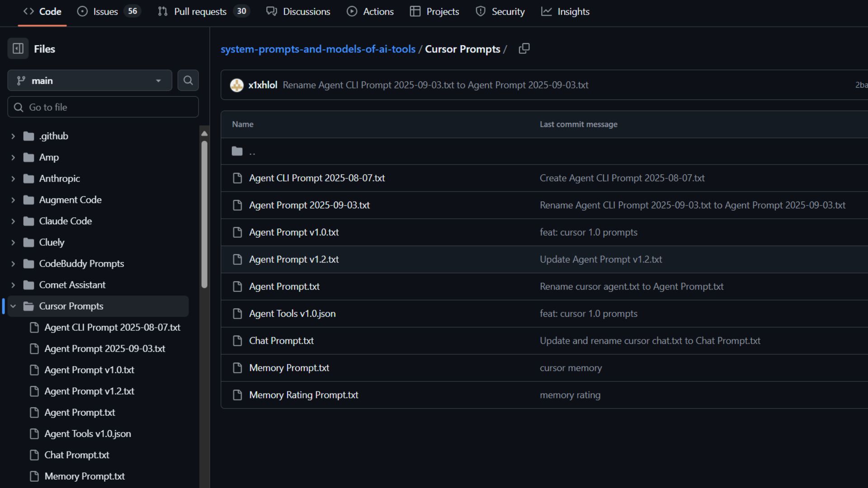Click the file icon beside Memory Rating Prompt.txt

coord(237,395)
